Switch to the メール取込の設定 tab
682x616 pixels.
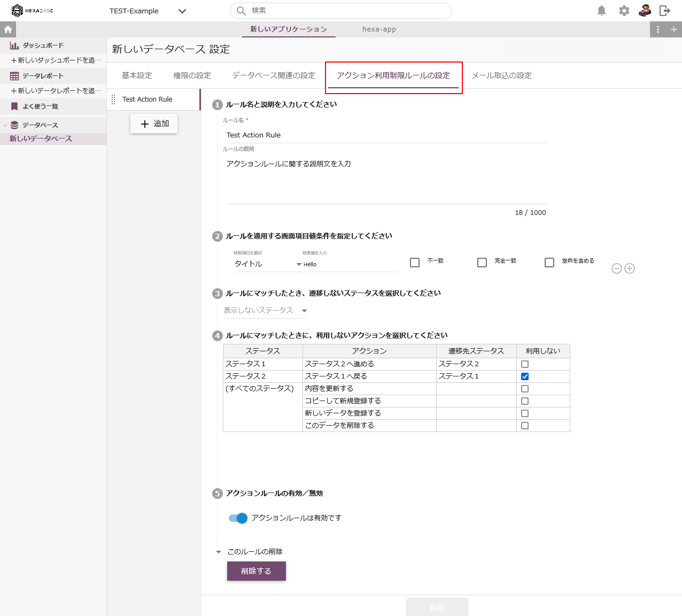(x=501, y=75)
